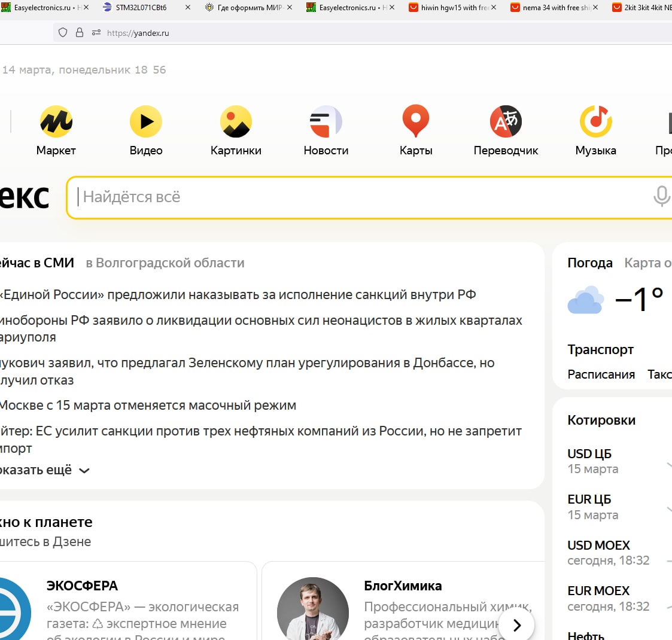Click the yandex.ru address bar URL
The height and width of the screenshot is (640, 672).
[x=138, y=33]
